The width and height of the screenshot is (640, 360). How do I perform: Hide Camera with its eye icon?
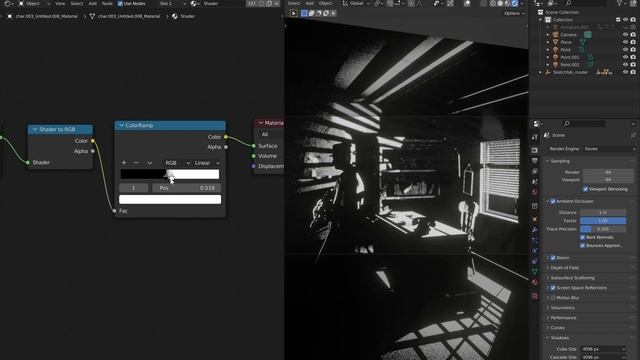[625, 35]
